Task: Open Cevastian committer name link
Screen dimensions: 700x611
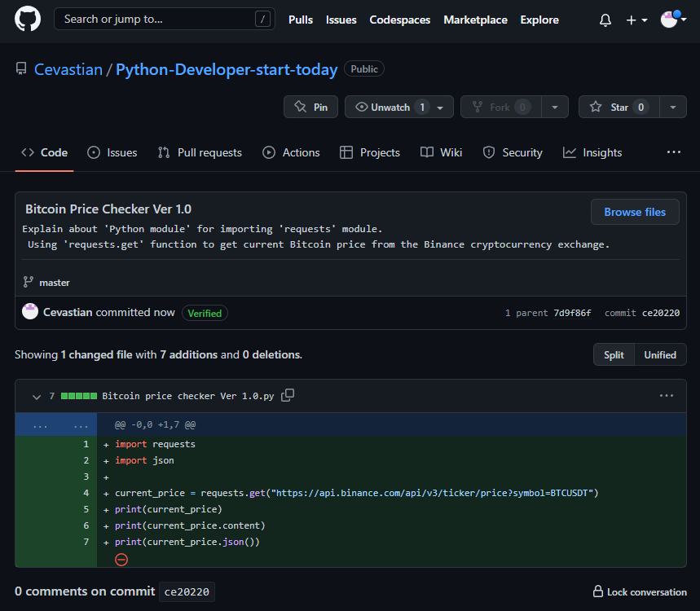Action: pyautogui.click(x=68, y=312)
